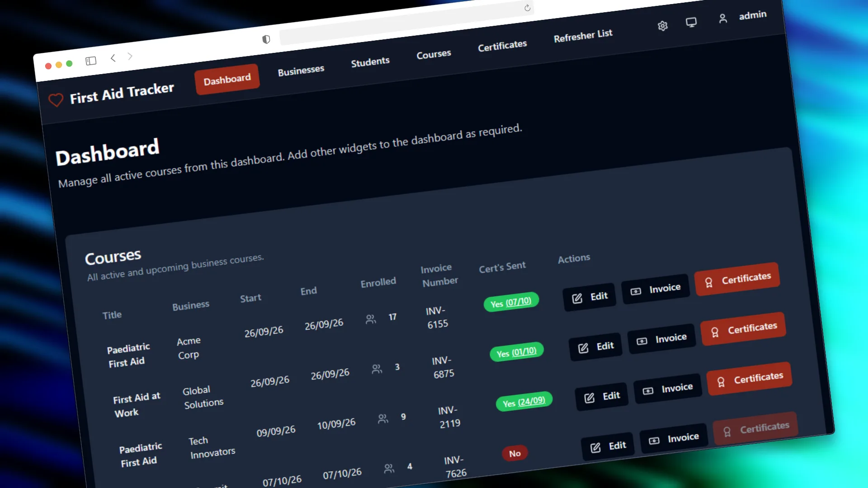868x488 pixels.
Task: Click the Yes (01/10) status badge
Action: pos(517,352)
